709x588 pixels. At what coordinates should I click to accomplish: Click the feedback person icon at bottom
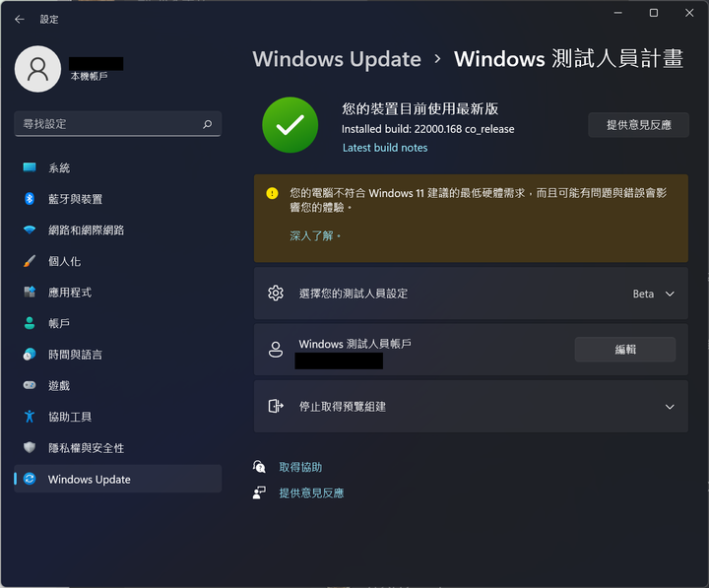click(x=259, y=492)
